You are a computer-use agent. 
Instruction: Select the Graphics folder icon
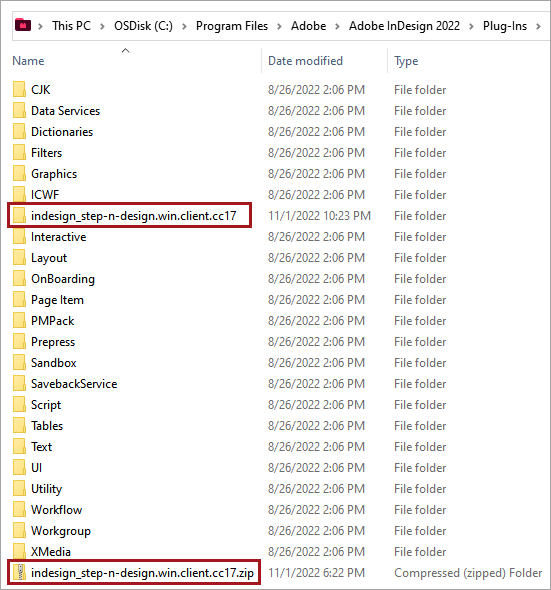click(20, 173)
